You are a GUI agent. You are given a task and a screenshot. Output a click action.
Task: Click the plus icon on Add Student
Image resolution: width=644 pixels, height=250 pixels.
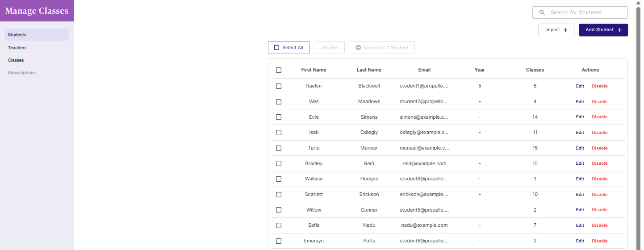[x=619, y=30]
